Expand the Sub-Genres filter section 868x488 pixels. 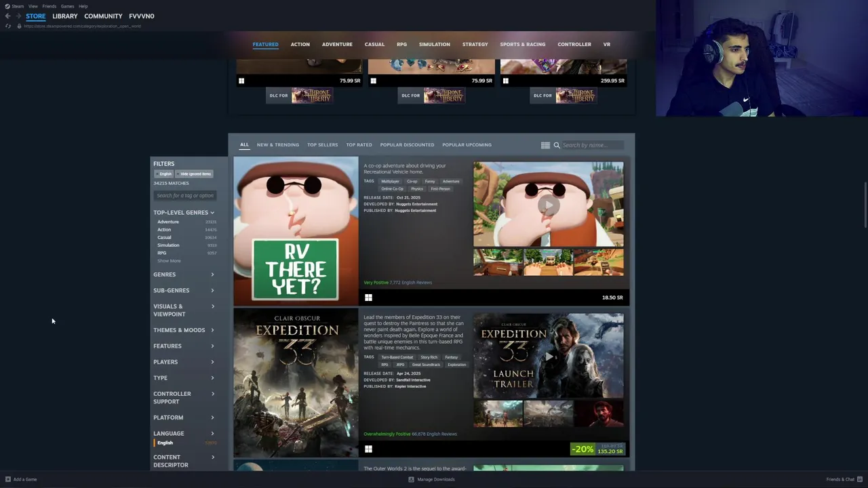184,290
